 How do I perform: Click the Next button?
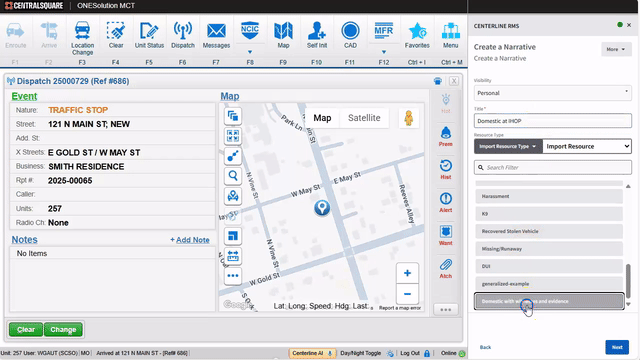tap(617, 347)
